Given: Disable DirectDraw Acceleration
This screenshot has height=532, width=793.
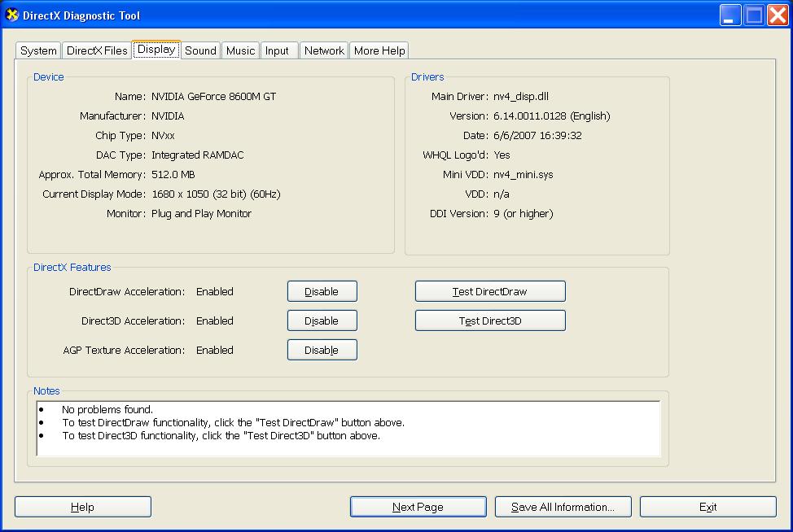Looking at the screenshot, I should tap(322, 291).
